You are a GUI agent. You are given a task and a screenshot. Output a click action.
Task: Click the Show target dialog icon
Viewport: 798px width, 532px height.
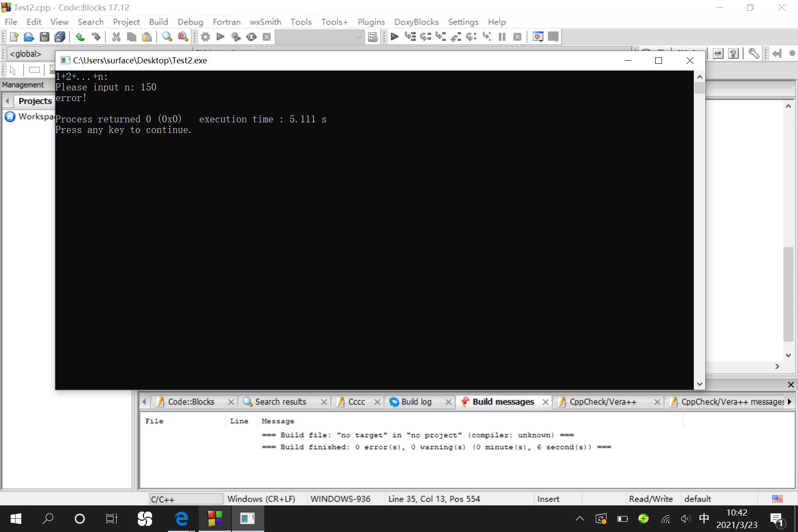pyautogui.click(x=373, y=37)
